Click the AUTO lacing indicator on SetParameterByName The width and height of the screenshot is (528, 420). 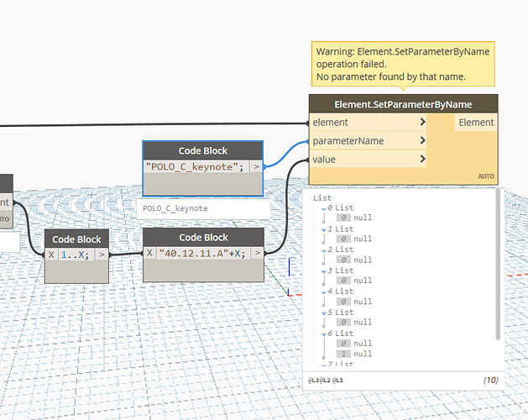486,176
